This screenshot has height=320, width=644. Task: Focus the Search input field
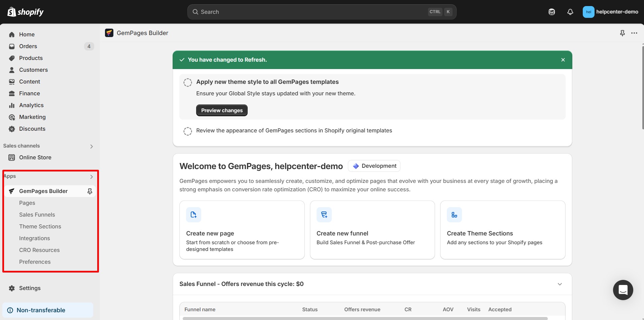(310, 12)
